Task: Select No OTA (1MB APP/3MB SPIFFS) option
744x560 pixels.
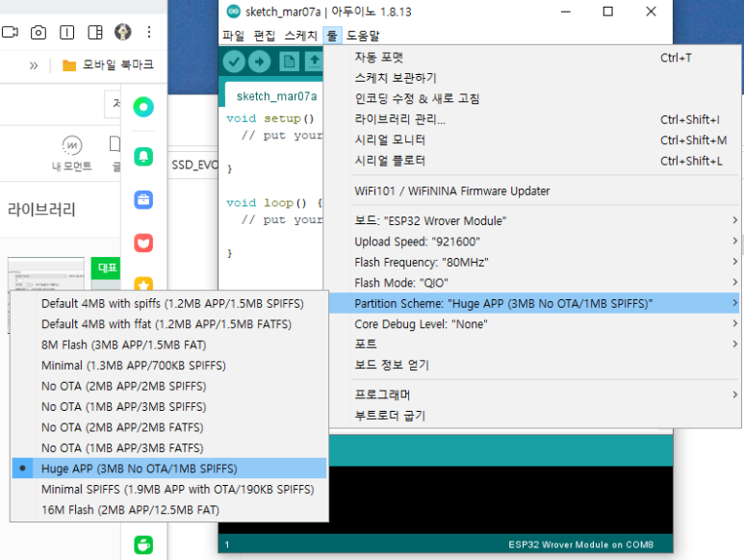Action: click(x=169, y=407)
